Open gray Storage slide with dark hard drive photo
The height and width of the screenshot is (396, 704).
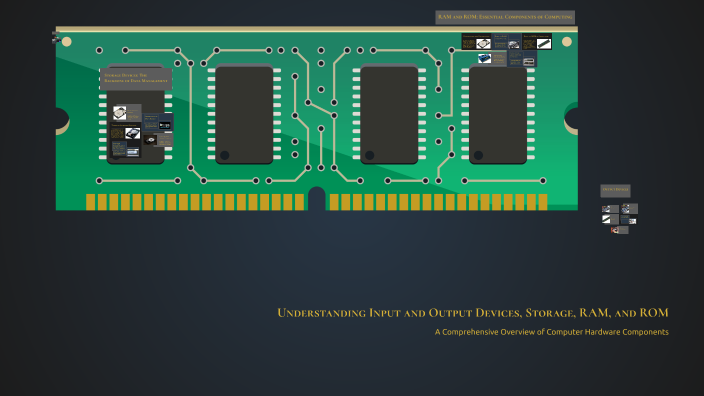158,140
